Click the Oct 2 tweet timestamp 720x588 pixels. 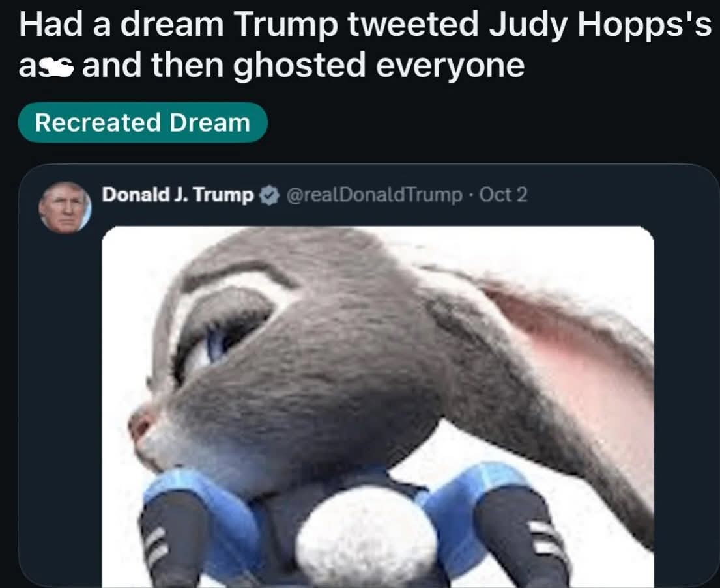pyautogui.click(x=503, y=195)
